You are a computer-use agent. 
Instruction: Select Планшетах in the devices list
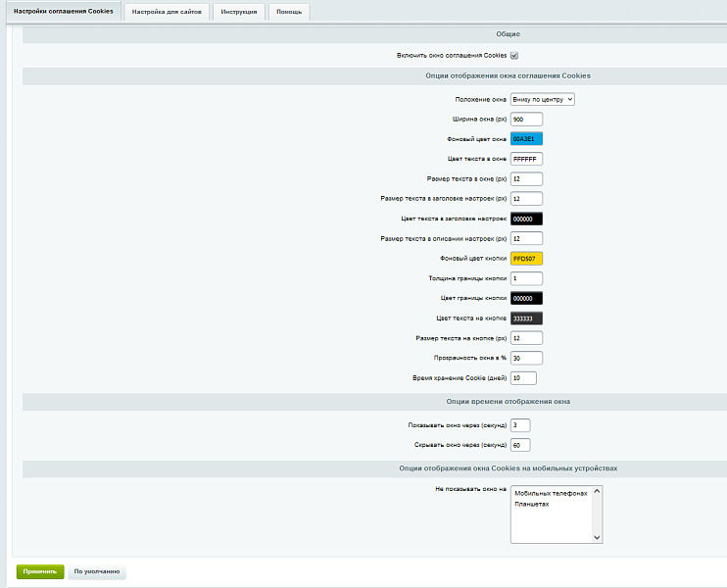pos(531,504)
